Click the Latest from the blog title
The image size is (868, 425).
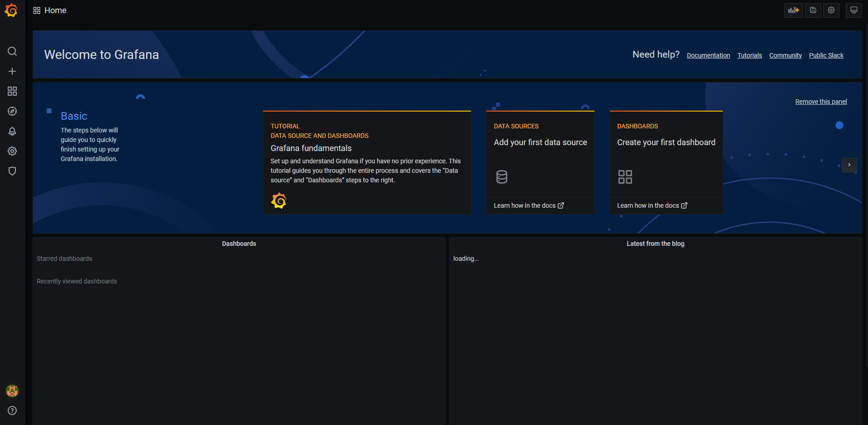tap(655, 244)
